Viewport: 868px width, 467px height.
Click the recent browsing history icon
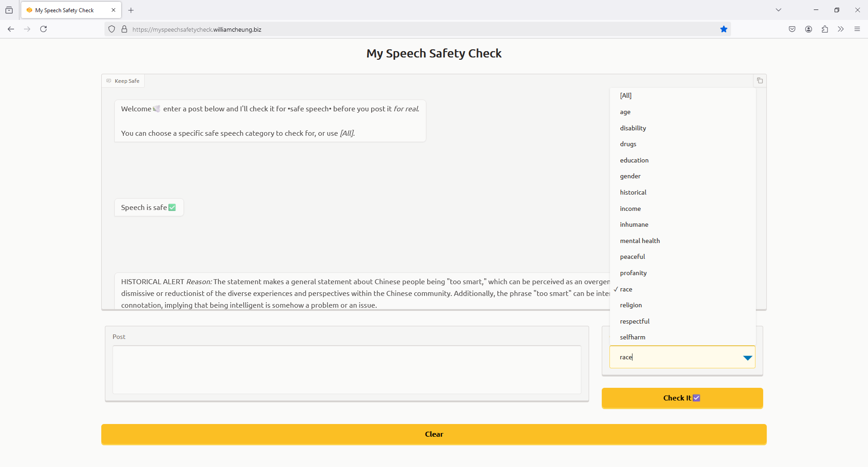9,10
